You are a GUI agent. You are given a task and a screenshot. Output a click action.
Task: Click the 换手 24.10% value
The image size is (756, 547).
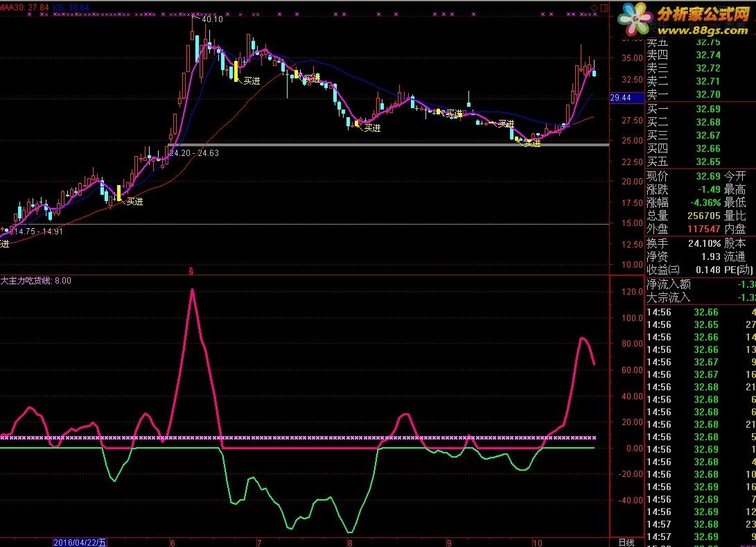point(705,243)
